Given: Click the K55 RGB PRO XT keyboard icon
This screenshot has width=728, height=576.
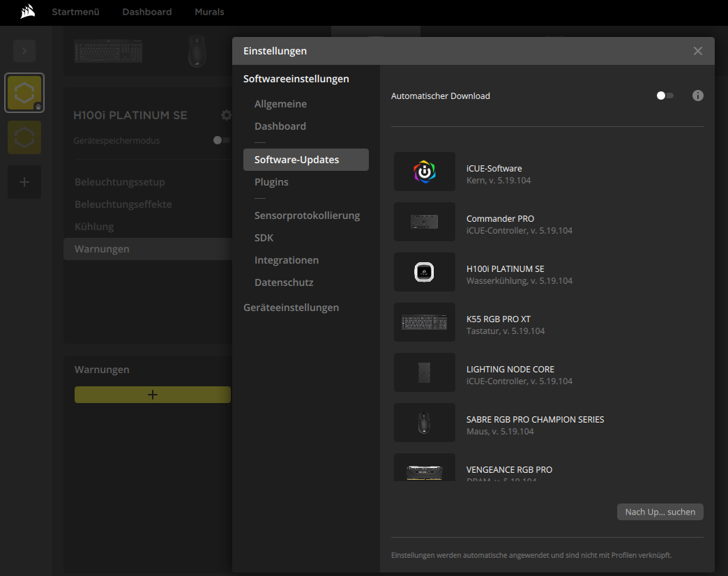Looking at the screenshot, I should [425, 322].
